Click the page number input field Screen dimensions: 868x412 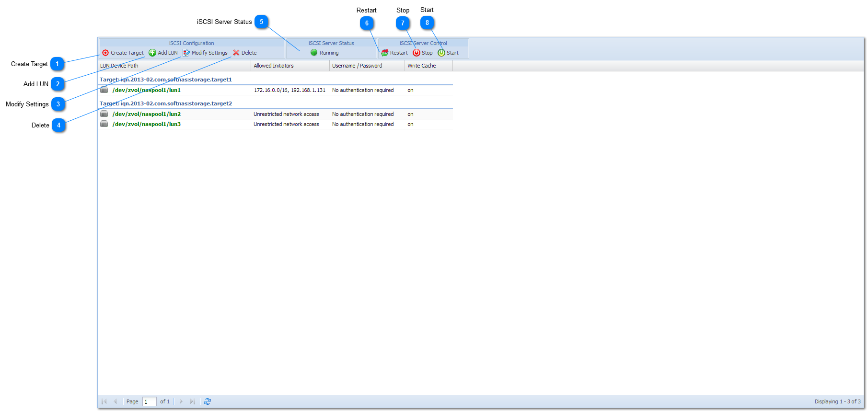(x=150, y=401)
